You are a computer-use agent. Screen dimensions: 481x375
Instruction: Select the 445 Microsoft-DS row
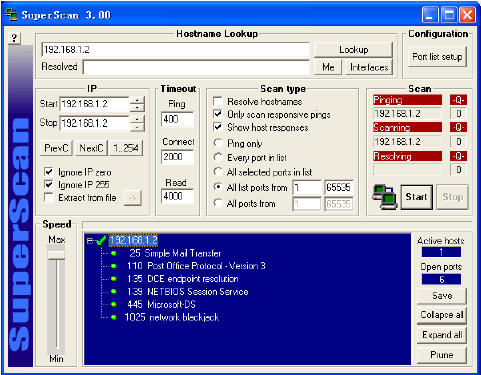click(x=161, y=304)
